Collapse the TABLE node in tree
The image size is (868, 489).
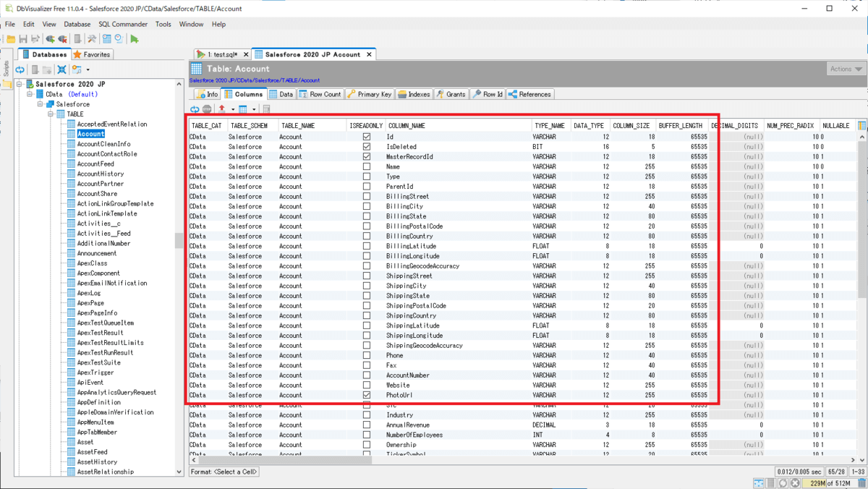point(51,114)
